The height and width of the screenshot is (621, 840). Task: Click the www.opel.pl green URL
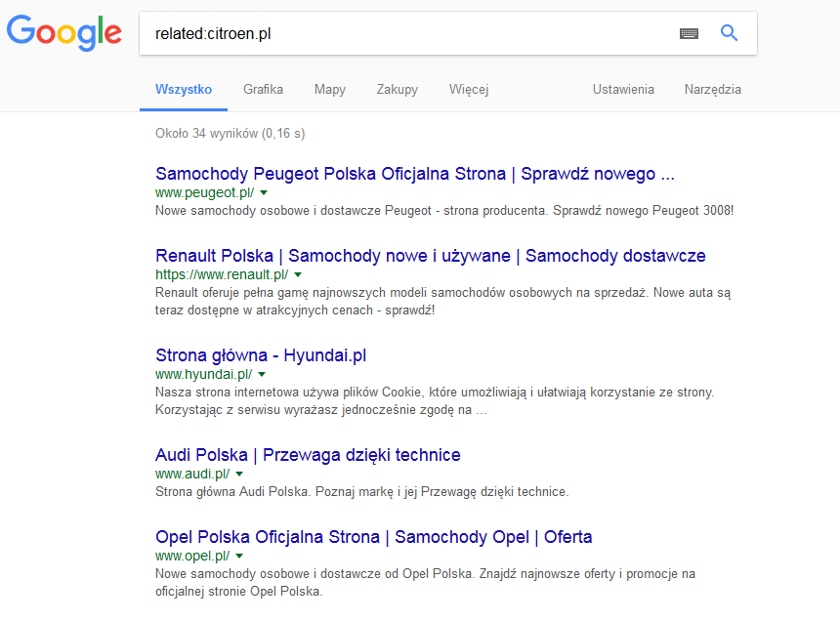tap(192, 556)
